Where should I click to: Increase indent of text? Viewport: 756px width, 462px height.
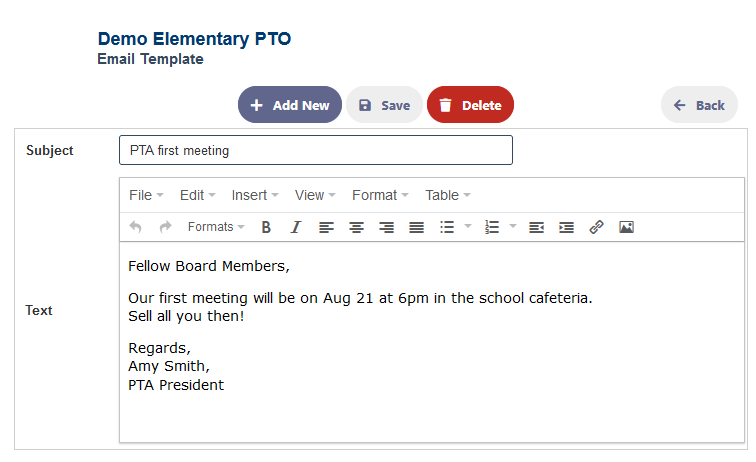(566, 227)
